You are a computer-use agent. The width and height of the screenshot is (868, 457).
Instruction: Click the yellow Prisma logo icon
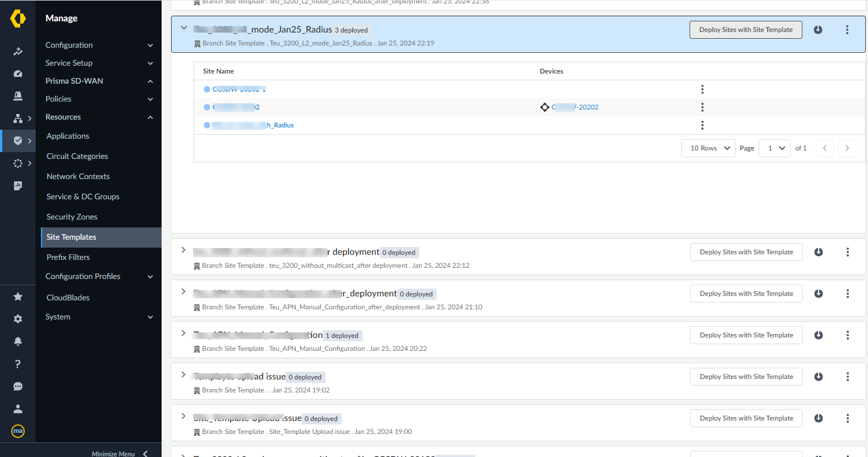18,19
